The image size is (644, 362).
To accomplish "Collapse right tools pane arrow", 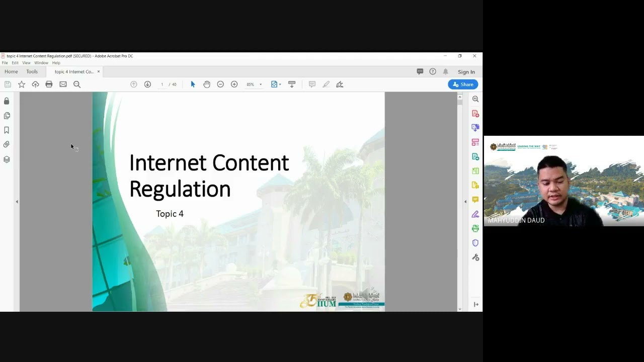I will 465,202.
